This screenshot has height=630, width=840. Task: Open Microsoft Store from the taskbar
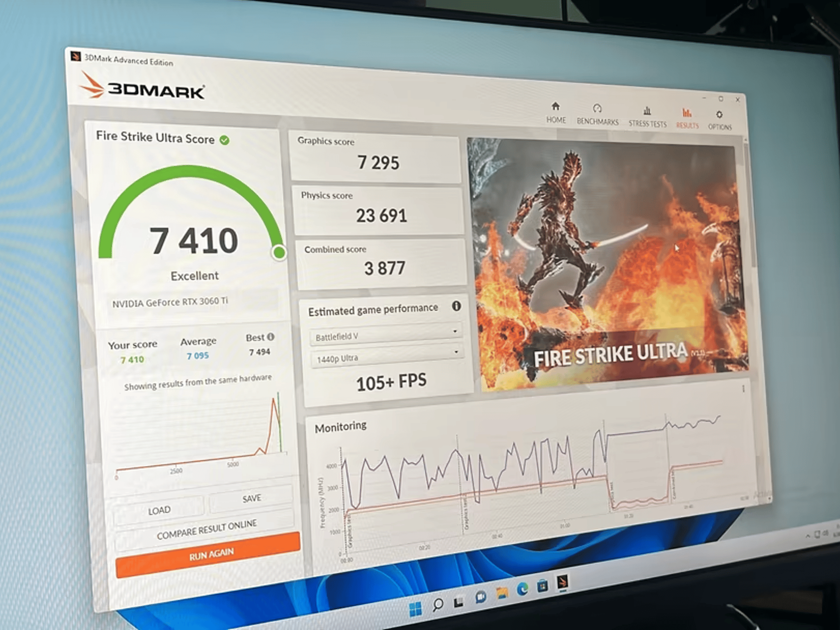coord(542,586)
